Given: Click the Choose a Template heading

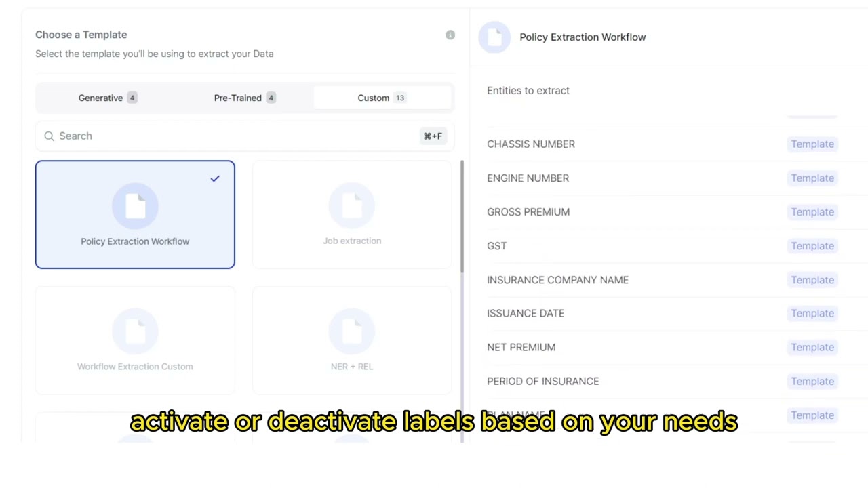Looking at the screenshot, I should tap(81, 35).
